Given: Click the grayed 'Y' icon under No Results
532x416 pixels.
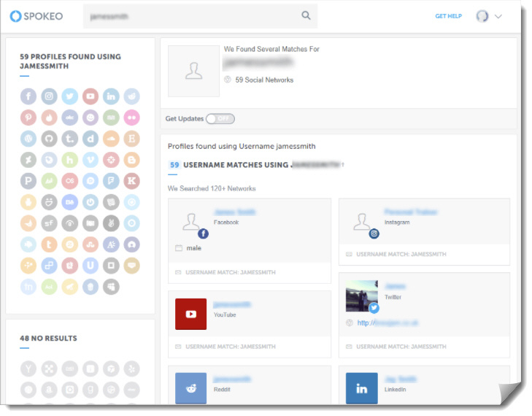Looking at the screenshot, I should 28,369.
